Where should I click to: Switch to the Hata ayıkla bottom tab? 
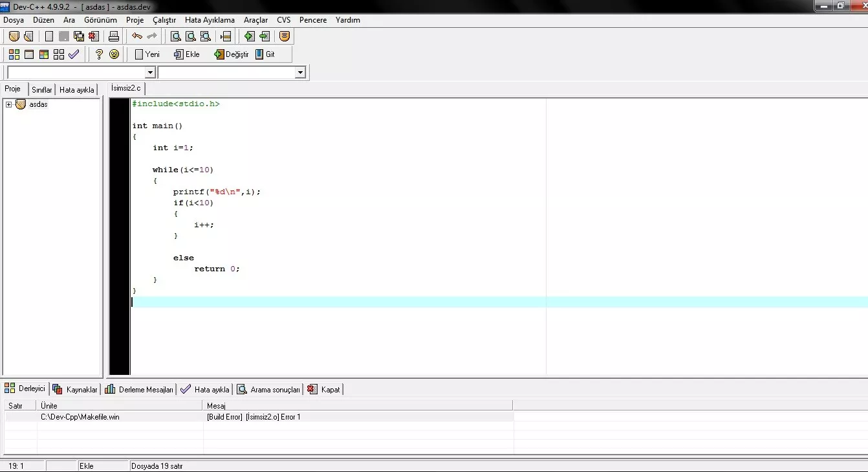(205, 389)
